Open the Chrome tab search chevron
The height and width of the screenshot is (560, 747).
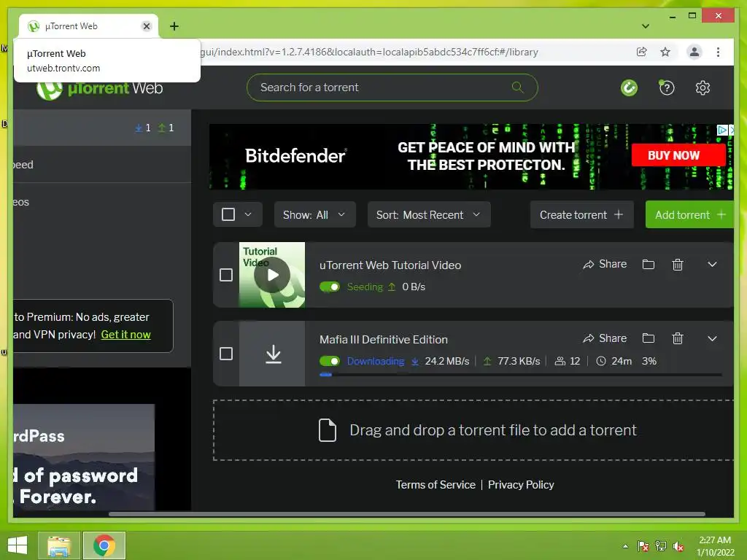646,26
